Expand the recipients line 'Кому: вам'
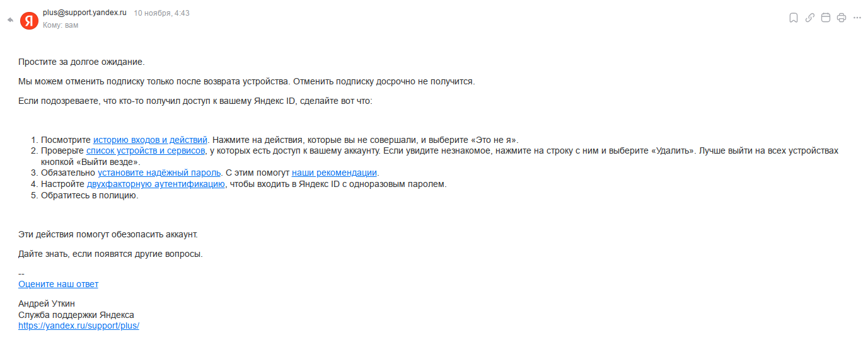Image resolution: width=868 pixels, height=340 pixels. point(61,25)
